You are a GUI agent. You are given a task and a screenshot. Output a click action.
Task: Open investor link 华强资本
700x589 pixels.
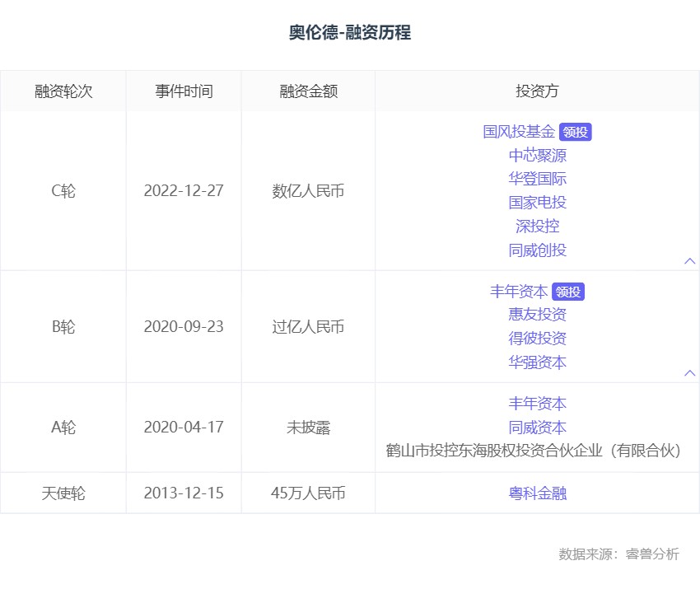tap(538, 362)
